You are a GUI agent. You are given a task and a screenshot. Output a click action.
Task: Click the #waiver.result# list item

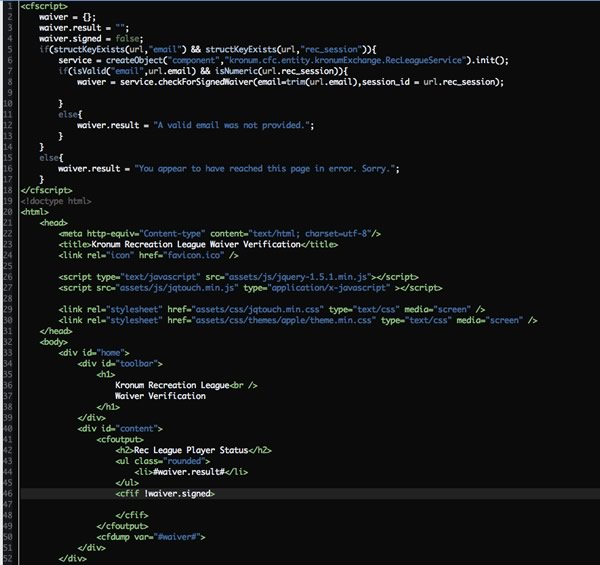191,472
